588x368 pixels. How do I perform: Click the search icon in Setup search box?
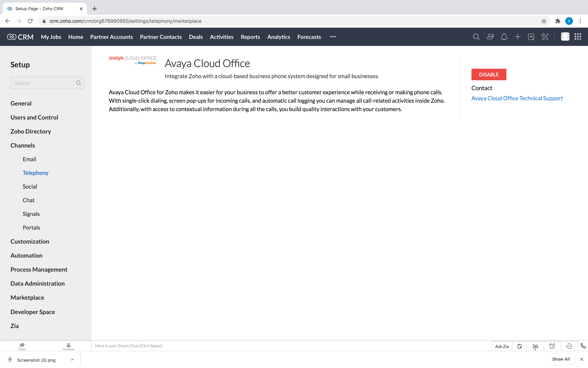tap(78, 83)
